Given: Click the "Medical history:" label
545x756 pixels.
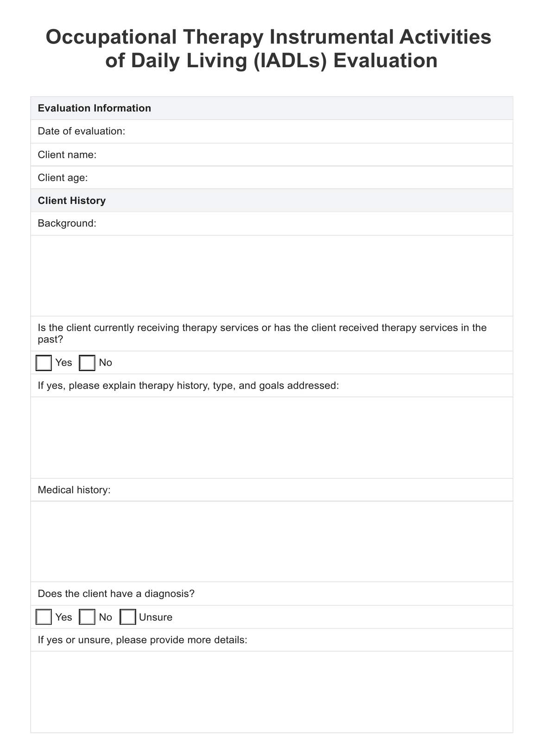Looking at the screenshot, I should [x=74, y=490].
